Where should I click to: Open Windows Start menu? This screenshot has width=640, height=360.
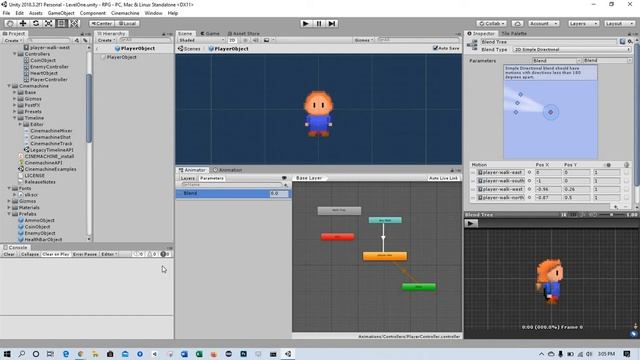coord(7,354)
